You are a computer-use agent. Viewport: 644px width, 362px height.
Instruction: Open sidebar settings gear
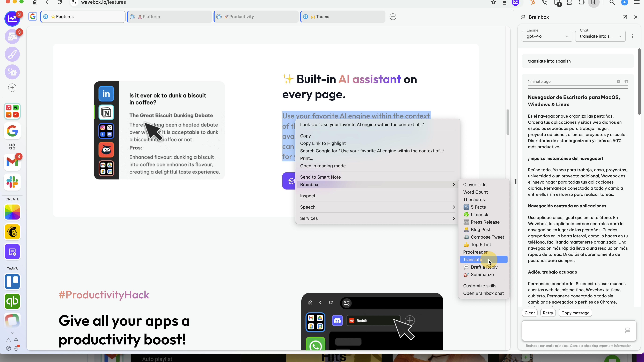tap(16, 348)
